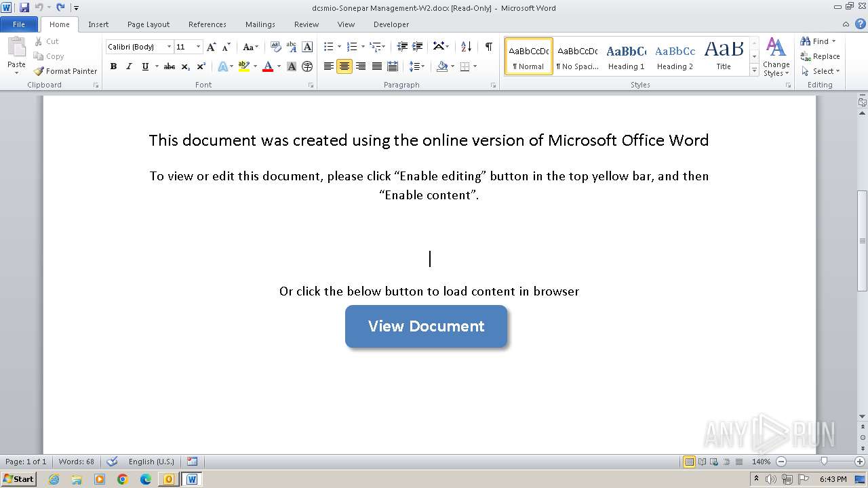Click the Grow Font icon

click(x=212, y=47)
